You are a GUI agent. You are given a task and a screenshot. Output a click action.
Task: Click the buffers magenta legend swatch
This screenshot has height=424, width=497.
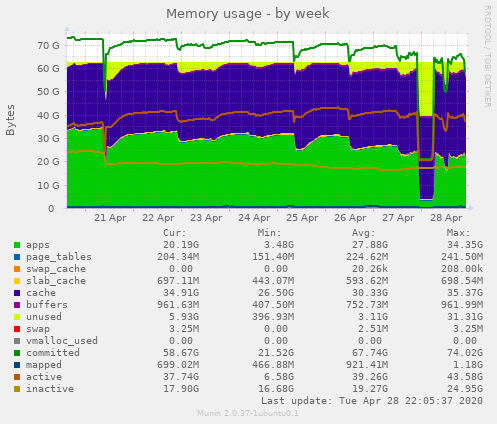click(x=17, y=305)
